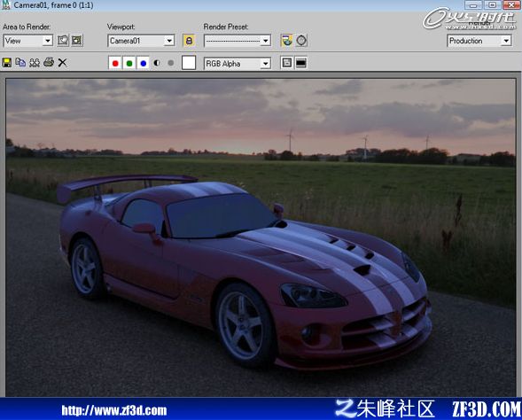Open the RGB Alpha channel dropdown
The image size is (522, 420).
238,63
